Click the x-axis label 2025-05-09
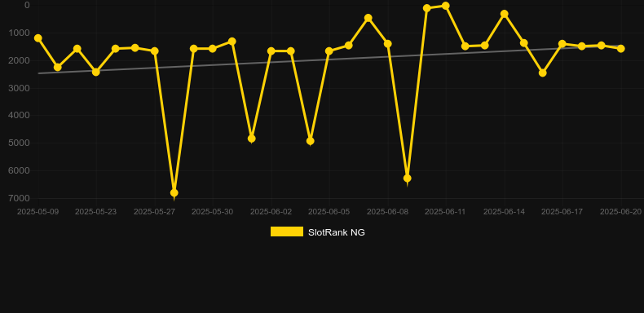The width and height of the screenshot is (644, 313). point(37,212)
